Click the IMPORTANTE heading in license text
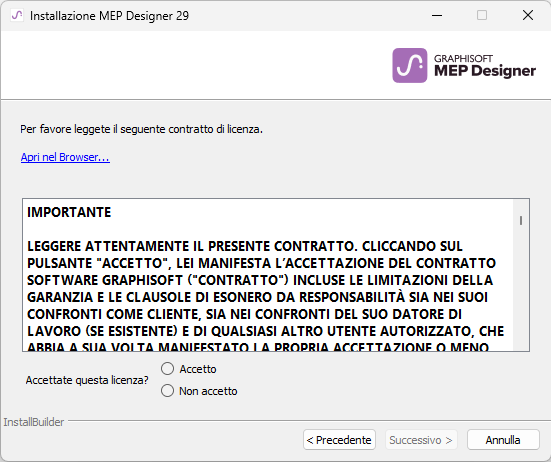This screenshot has width=551, height=462. [69, 212]
